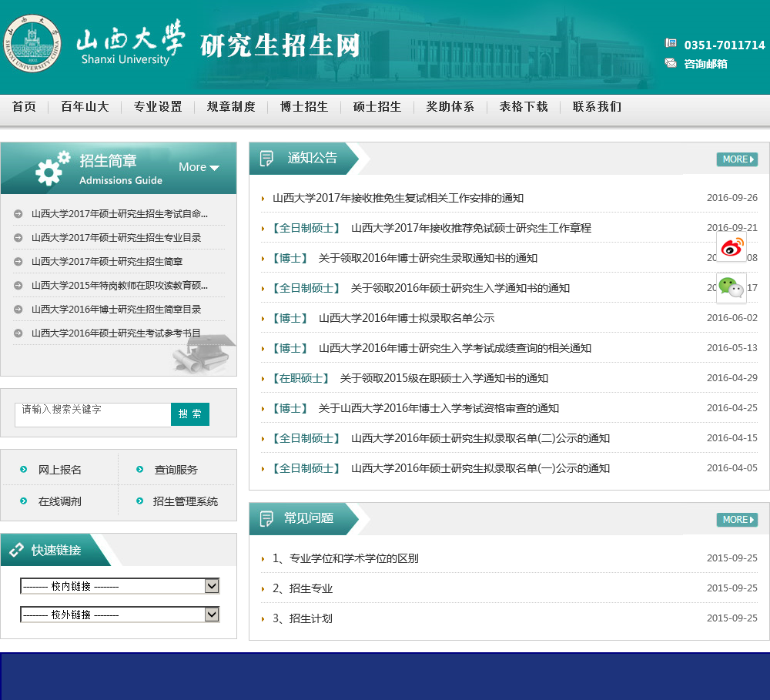This screenshot has height=700, width=770.
Task: Click the phone number icon in header
Action: point(671,44)
